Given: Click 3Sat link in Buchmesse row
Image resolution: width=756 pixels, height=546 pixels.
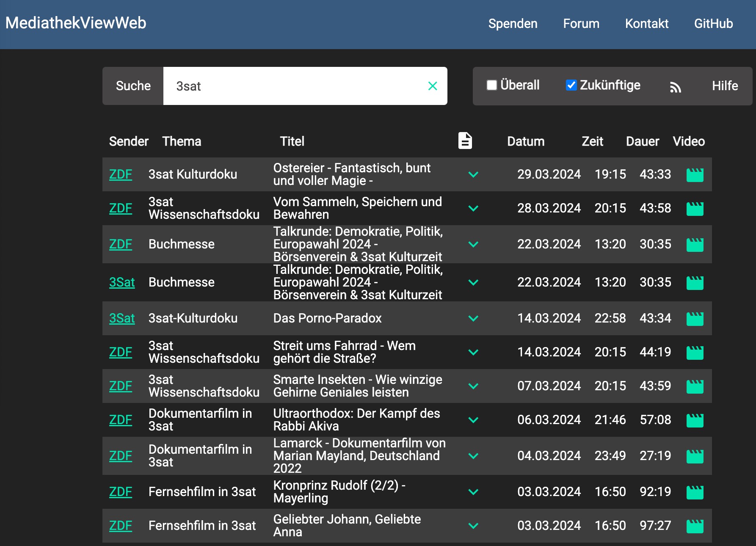Looking at the screenshot, I should coord(122,282).
